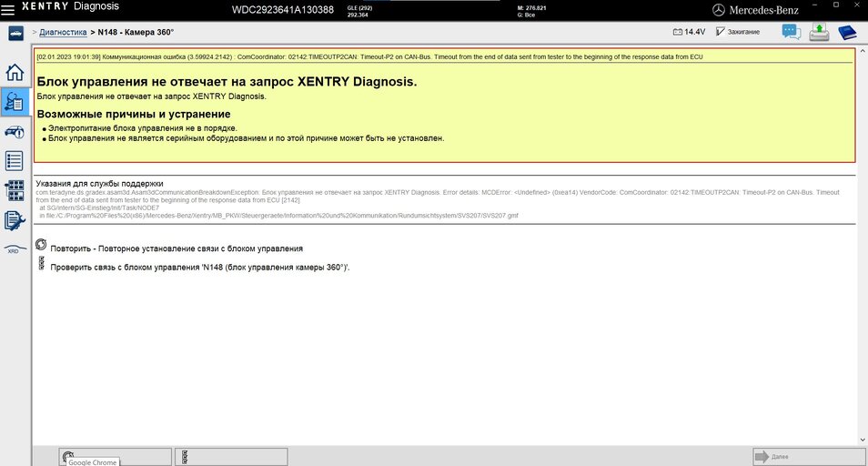Click the Далее next button

click(809, 457)
